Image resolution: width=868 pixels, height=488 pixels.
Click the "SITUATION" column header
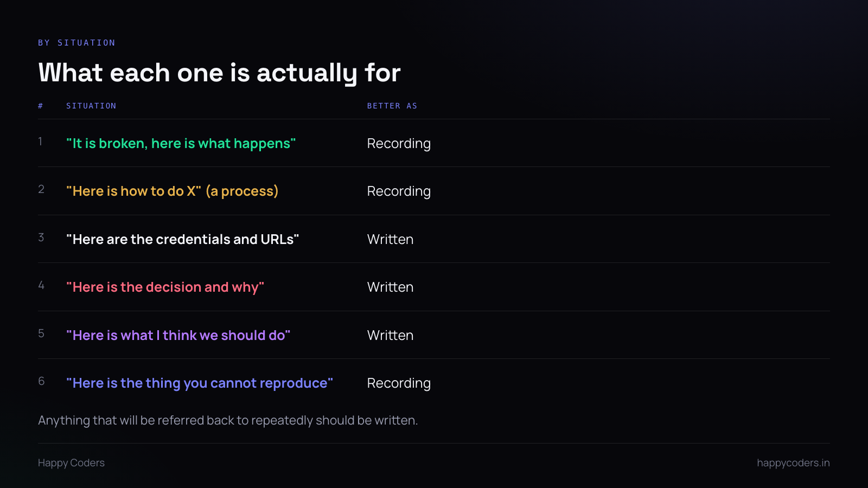tap(91, 106)
